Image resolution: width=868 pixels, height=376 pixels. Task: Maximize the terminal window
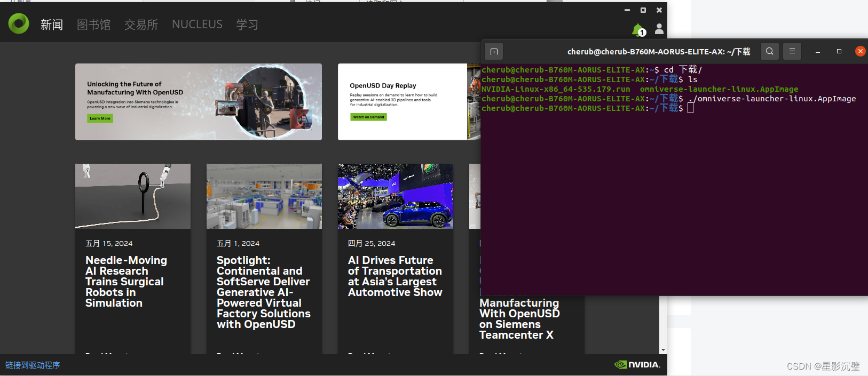[x=839, y=51]
